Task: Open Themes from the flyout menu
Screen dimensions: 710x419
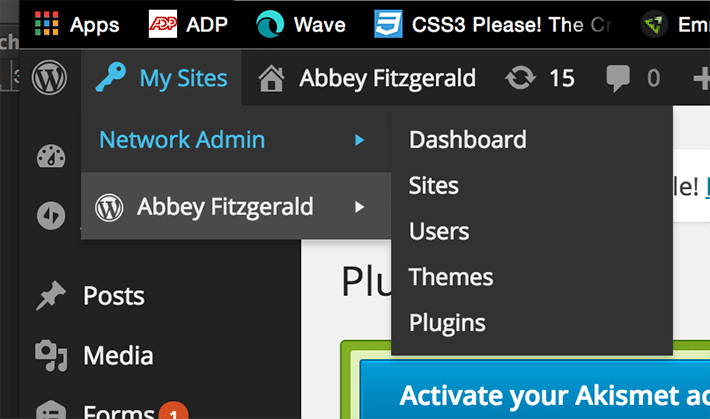Action: [451, 277]
